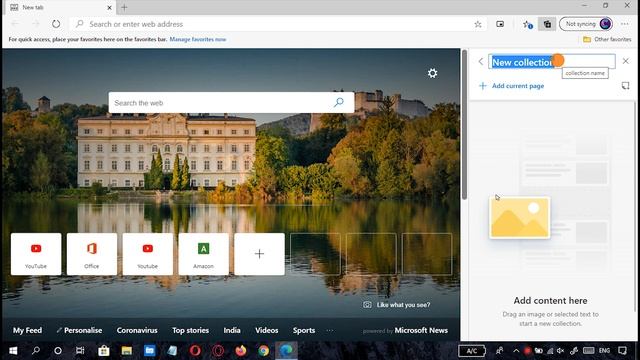
Task: Open the Not syncing profile button
Action: (586, 24)
